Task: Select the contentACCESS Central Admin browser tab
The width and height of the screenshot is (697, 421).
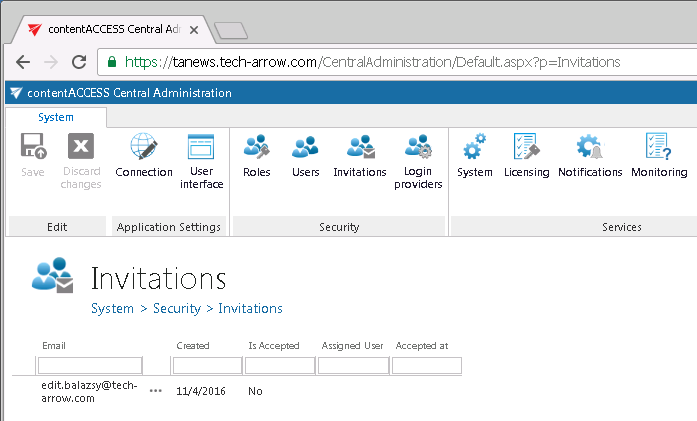Action: [113, 29]
